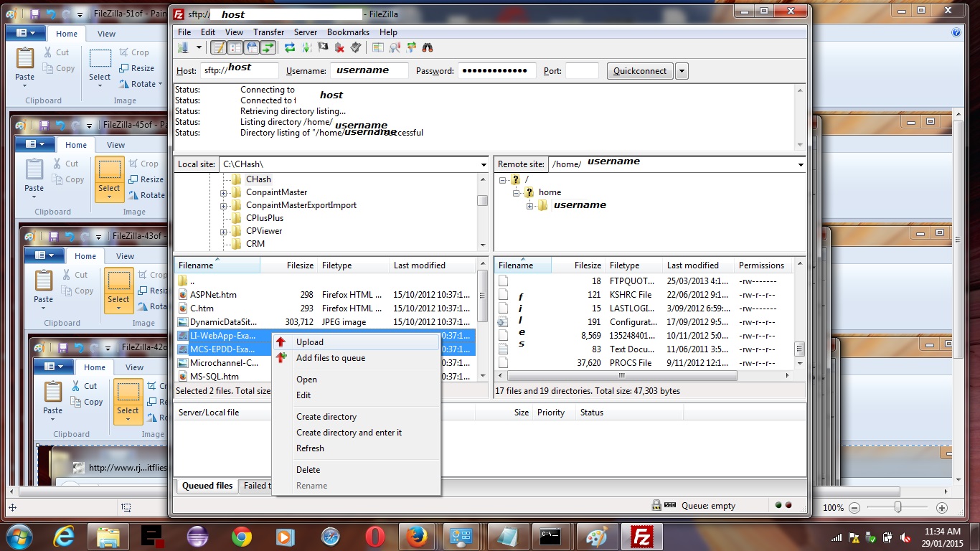
Task: Click the Host input field
Action: pyautogui.click(x=238, y=71)
